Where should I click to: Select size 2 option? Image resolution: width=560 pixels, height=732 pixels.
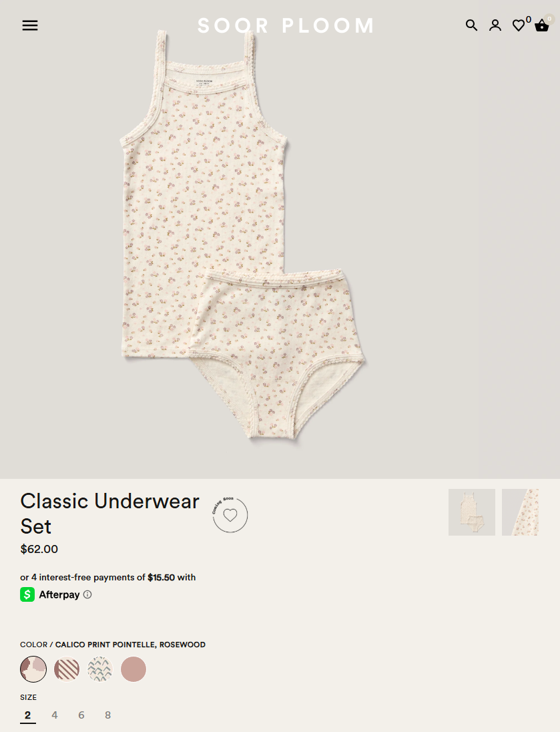(x=28, y=715)
